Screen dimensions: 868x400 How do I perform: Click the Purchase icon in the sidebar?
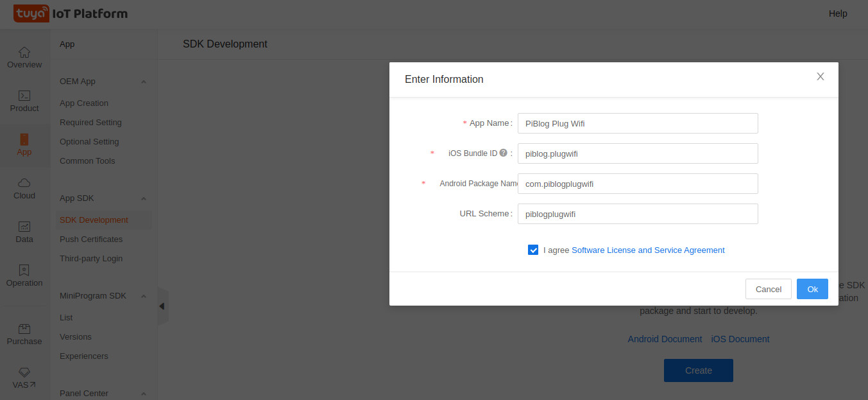24,333
